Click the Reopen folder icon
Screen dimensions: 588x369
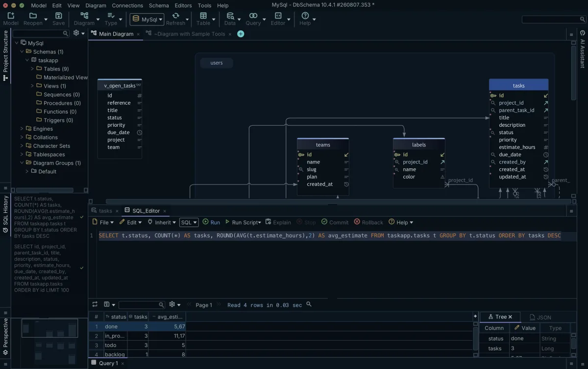pos(33,16)
